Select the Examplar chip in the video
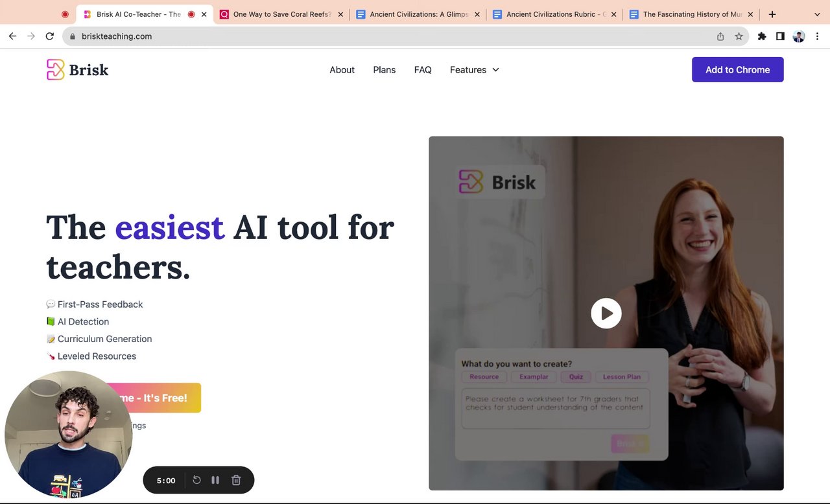The width and height of the screenshot is (830, 504). (x=534, y=377)
